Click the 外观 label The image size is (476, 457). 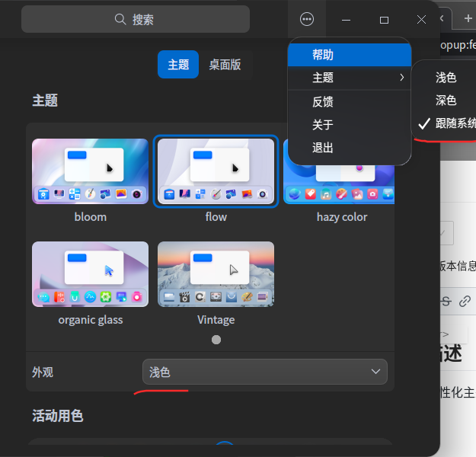[x=43, y=372]
